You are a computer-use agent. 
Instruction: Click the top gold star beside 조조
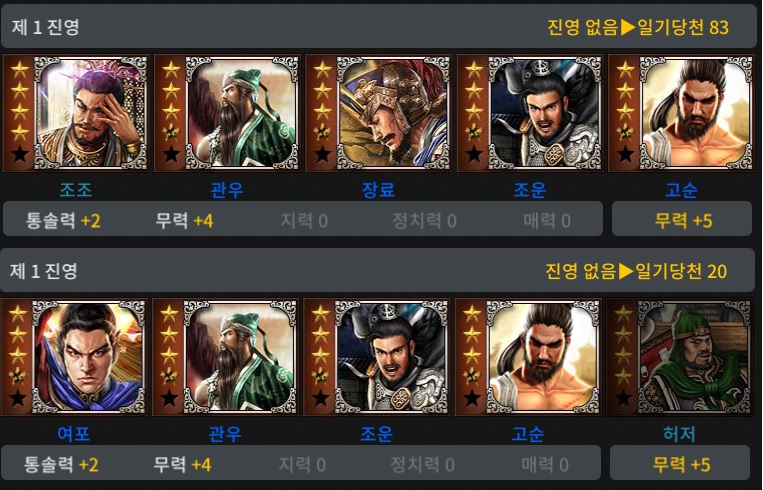[x=20, y=69]
